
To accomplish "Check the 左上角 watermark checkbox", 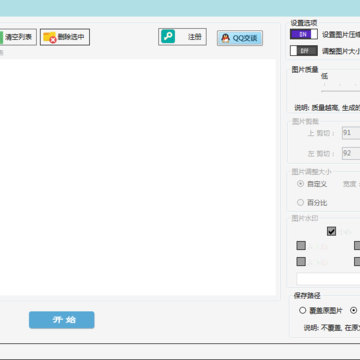I will 301,246.
